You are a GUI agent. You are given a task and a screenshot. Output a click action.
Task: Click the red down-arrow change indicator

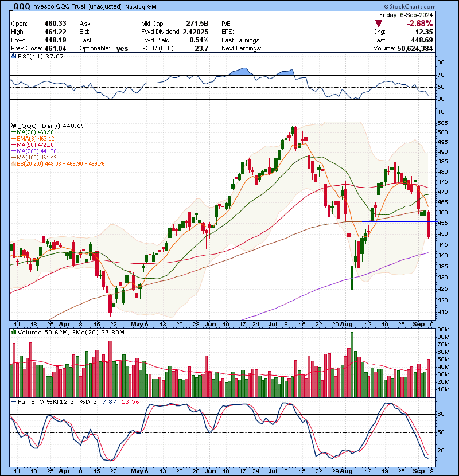click(378, 24)
